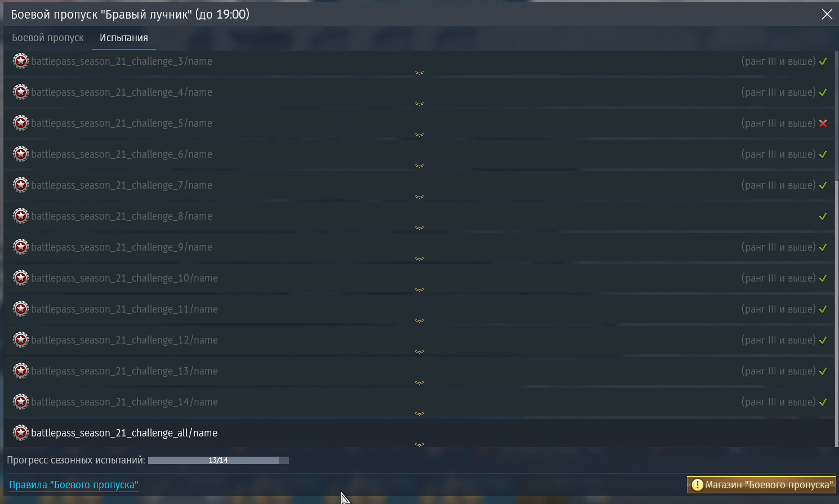This screenshot has width=839, height=504.
Task: Click medal icon for season 21 challenge_10
Action: point(21,278)
